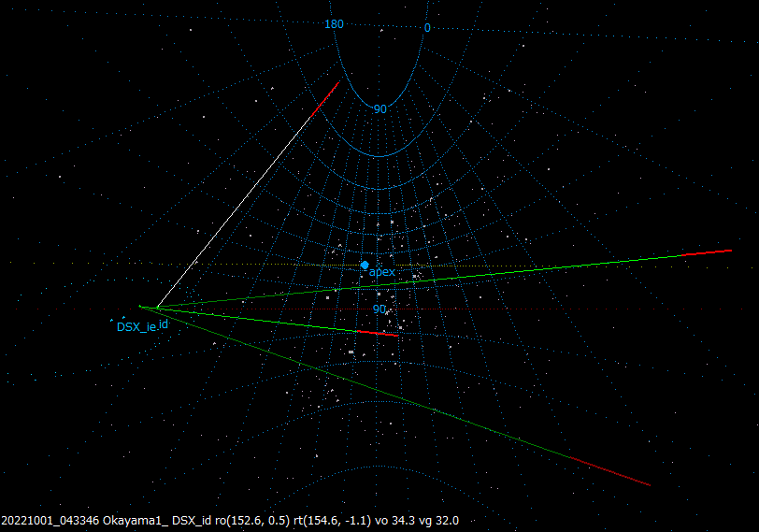Click the 'rt(154.6, -1.1)' status value
759x532 pixels.
332,521
